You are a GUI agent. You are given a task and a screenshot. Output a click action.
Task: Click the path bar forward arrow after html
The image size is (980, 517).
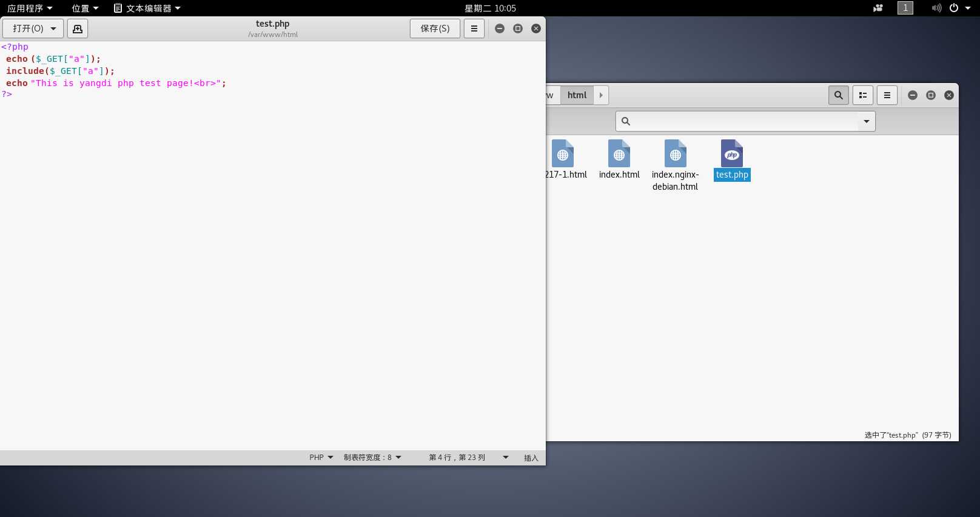pyautogui.click(x=601, y=95)
